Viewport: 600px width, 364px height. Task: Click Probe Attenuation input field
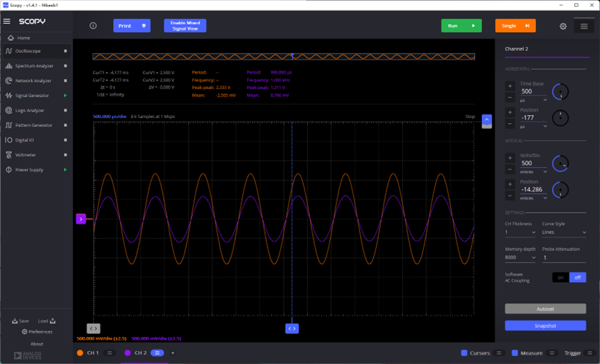564,258
